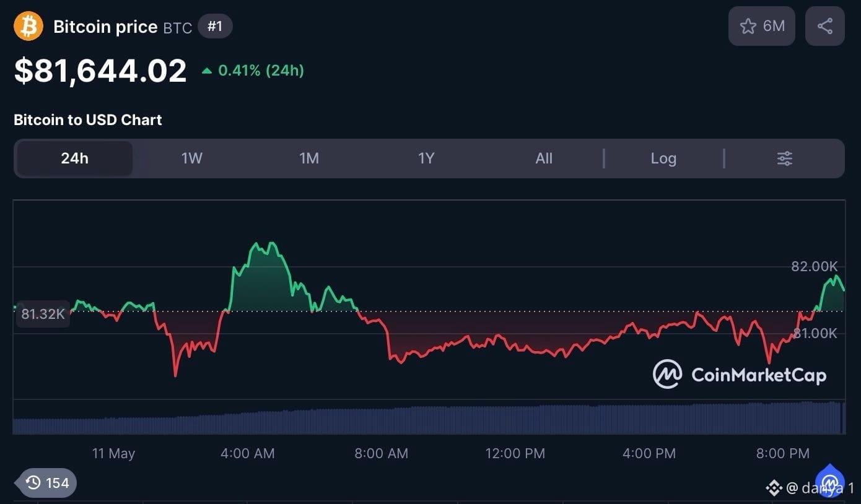
Task: Click the #1 rank badge
Action: click(215, 27)
